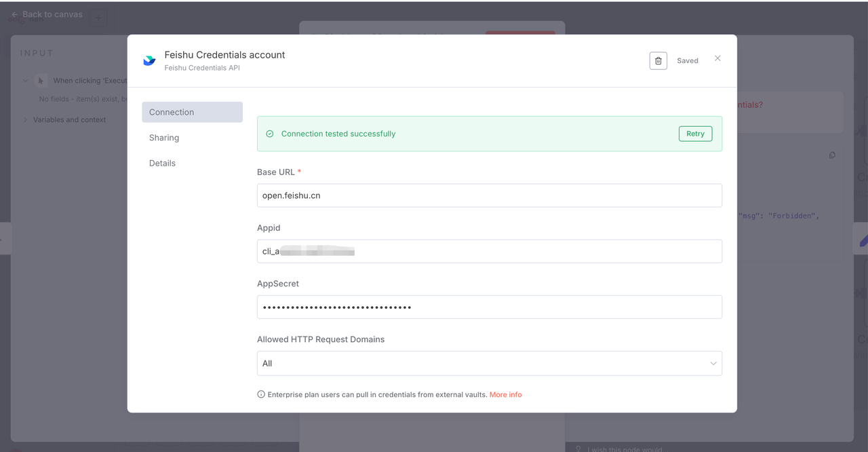868x452 pixels.
Task: Close the Feishu Credentials dialog
Action: coord(717,58)
